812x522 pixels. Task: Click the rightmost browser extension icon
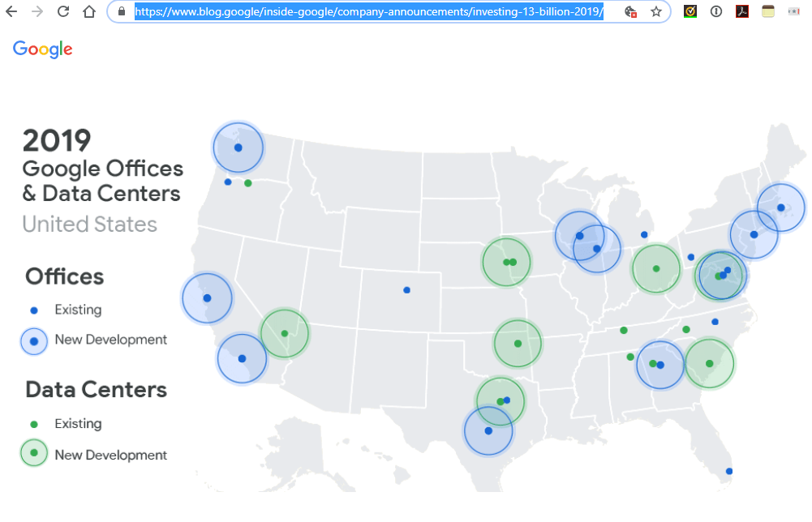pos(793,11)
